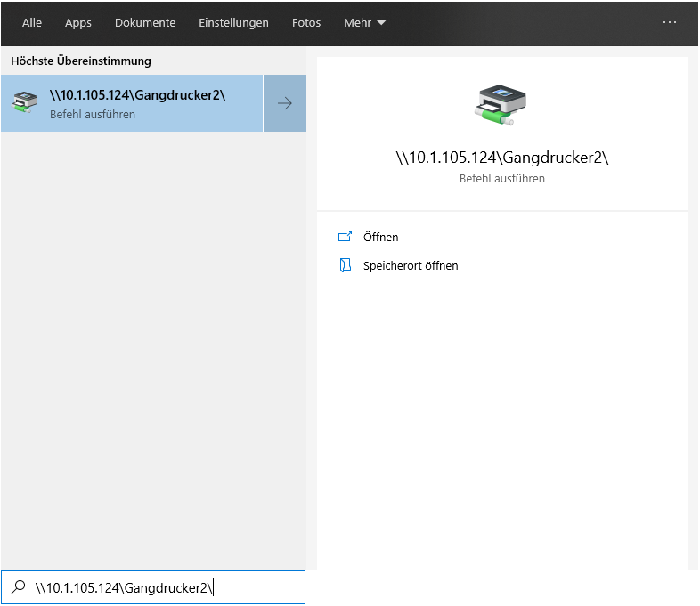Click the Speicherort öffnen icon
The width and height of the screenshot is (700, 606).
coord(345,265)
